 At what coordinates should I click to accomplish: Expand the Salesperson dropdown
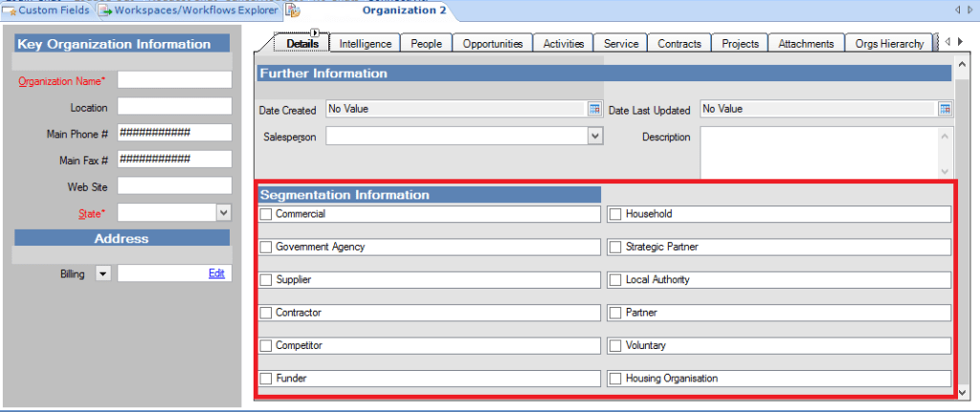point(594,137)
